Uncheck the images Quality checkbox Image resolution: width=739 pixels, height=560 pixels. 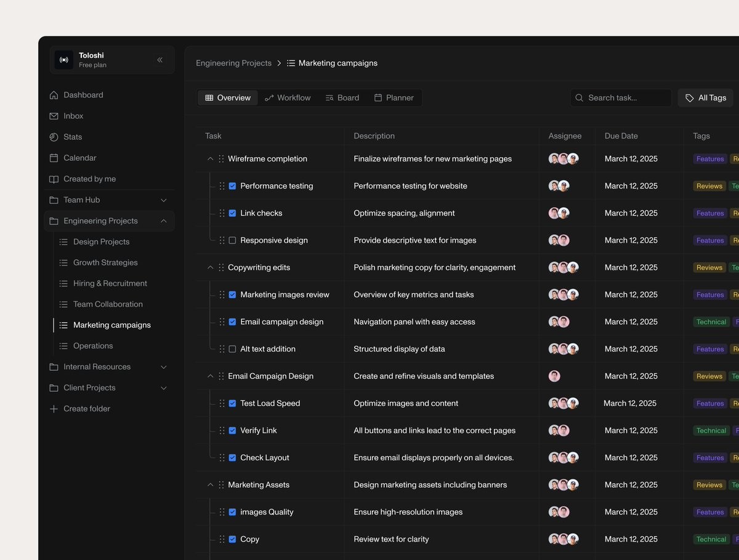point(232,512)
